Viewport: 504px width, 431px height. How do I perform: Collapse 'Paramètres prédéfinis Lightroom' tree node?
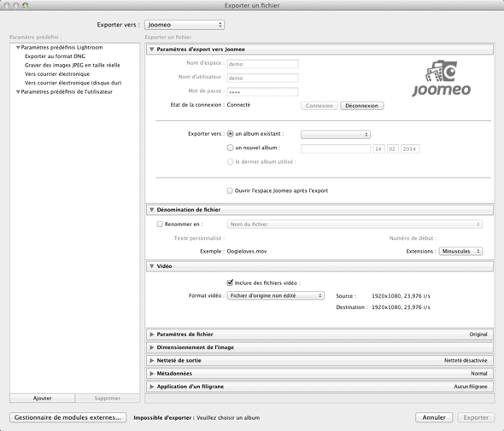tap(18, 48)
